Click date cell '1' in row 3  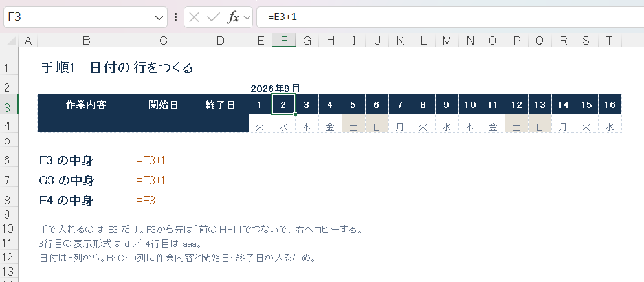click(x=260, y=105)
